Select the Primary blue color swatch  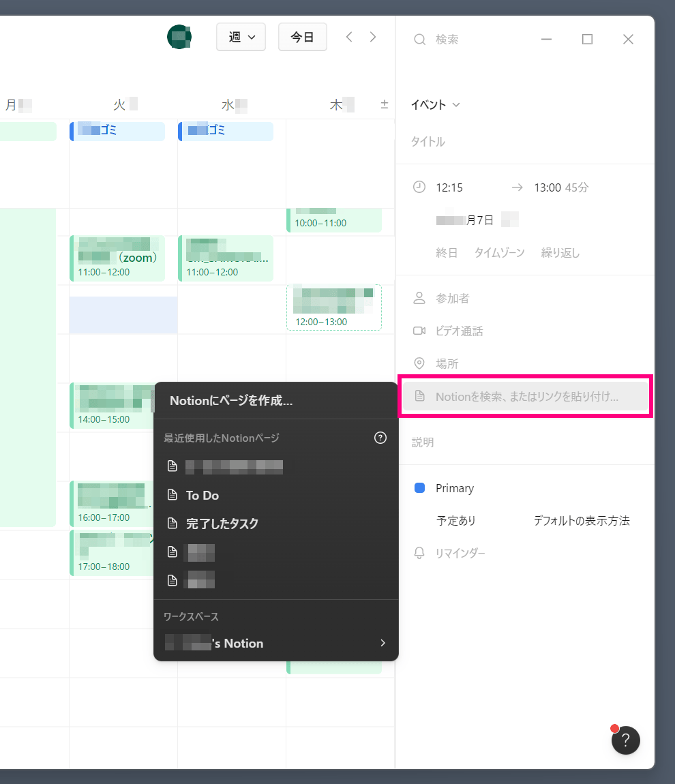421,487
